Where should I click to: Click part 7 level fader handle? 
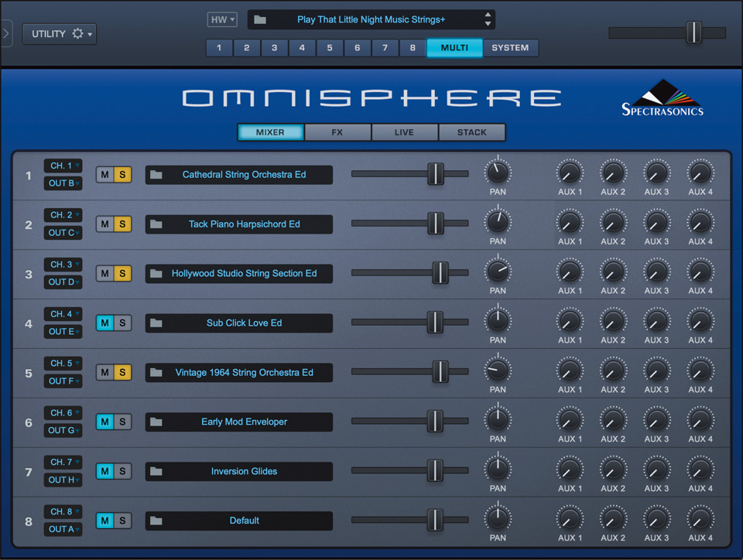click(x=435, y=470)
